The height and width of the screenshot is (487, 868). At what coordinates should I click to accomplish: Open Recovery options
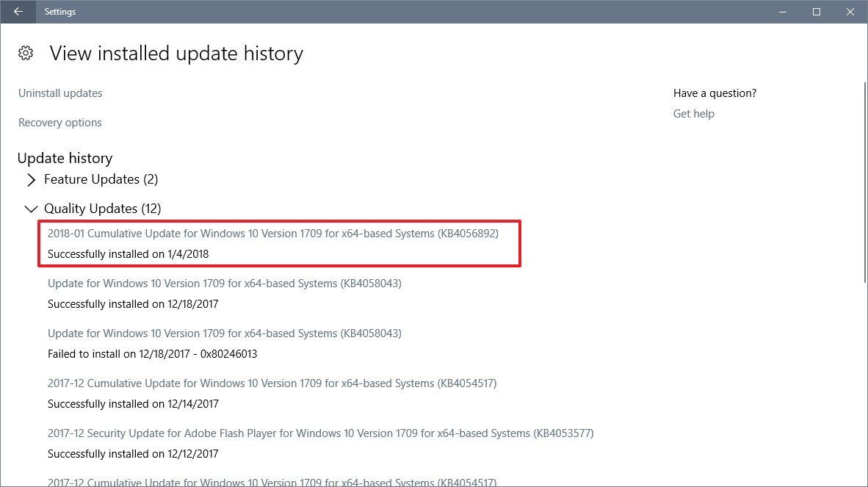point(59,122)
